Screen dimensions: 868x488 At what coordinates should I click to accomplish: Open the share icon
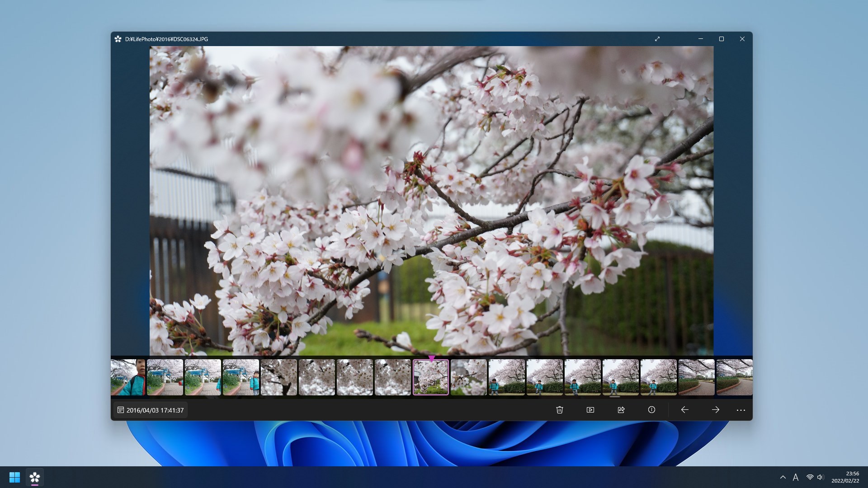click(x=621, y=410)
